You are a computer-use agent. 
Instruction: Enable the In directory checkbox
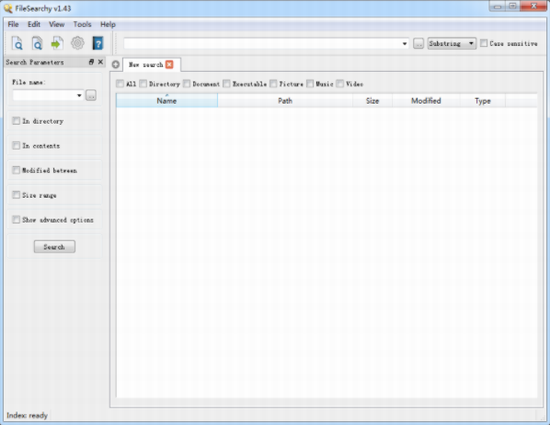16,121
